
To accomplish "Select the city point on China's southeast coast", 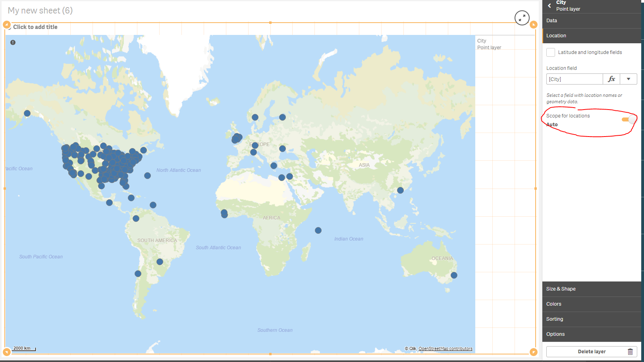I will tap(400, 190).
